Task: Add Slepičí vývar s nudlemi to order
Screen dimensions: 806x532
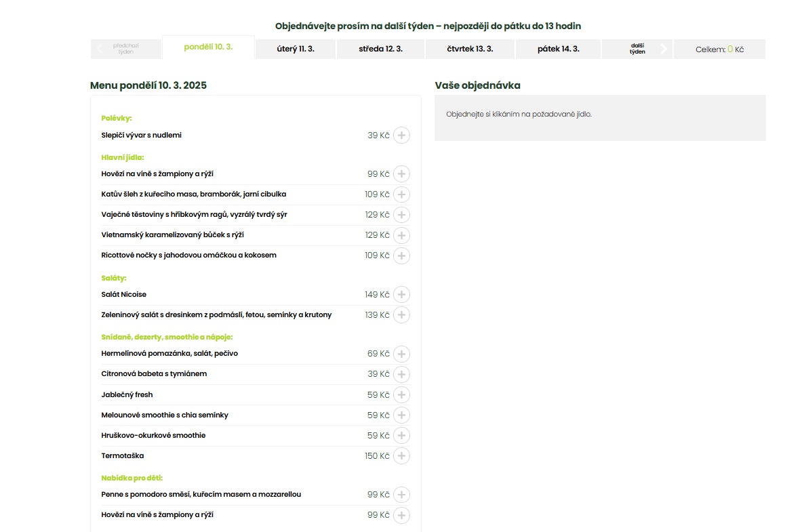Action: [401, 136]
